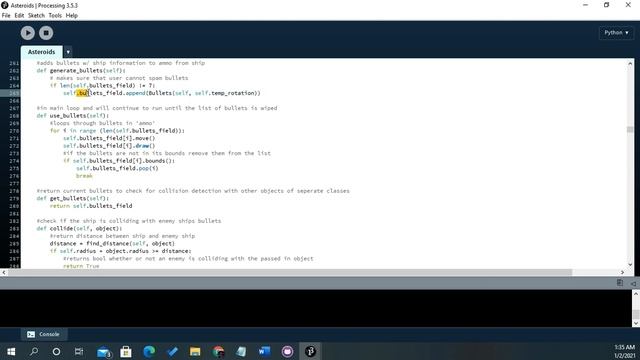Viewport: 640px width, 360px height.
Task: Click line number 270 in the gutter
Action: tap(14, 131)
